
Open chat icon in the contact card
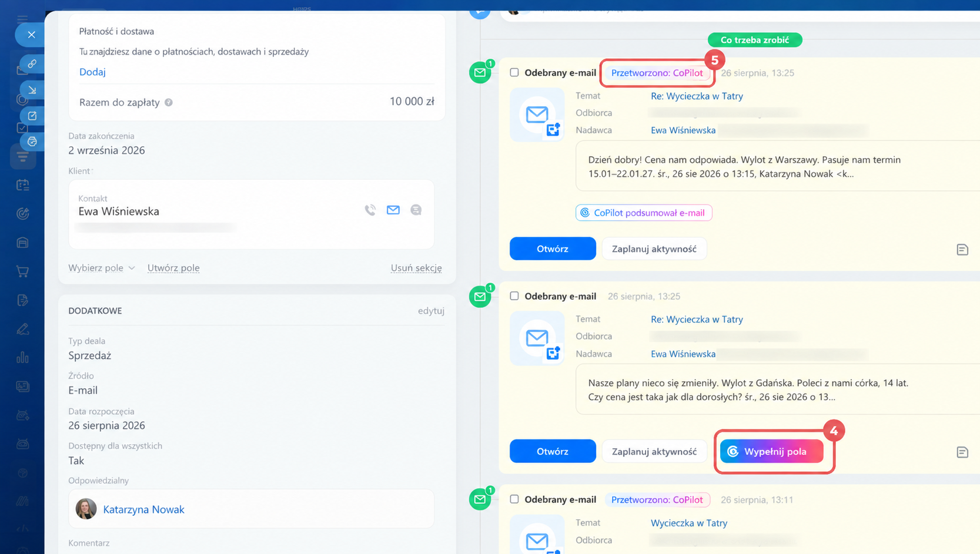click(416, 210)
